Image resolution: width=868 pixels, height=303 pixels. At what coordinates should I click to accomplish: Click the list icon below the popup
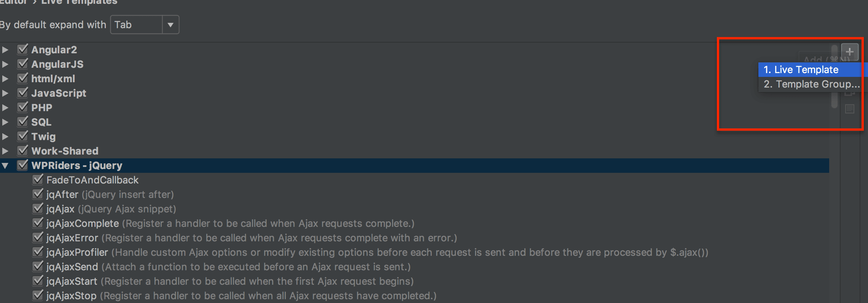pyautogui.click(x=849, y=109)
